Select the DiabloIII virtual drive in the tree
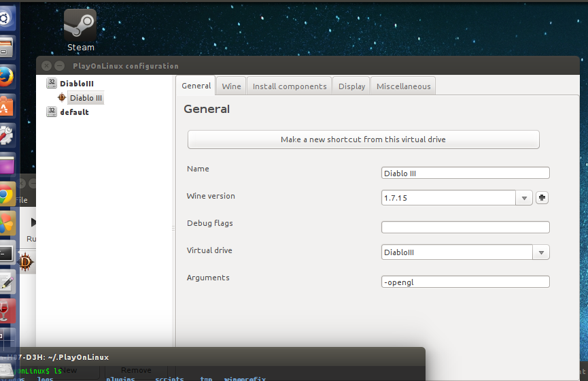This screenshot has width=588, height=381. pyautogui.click(x=77, y=83)
